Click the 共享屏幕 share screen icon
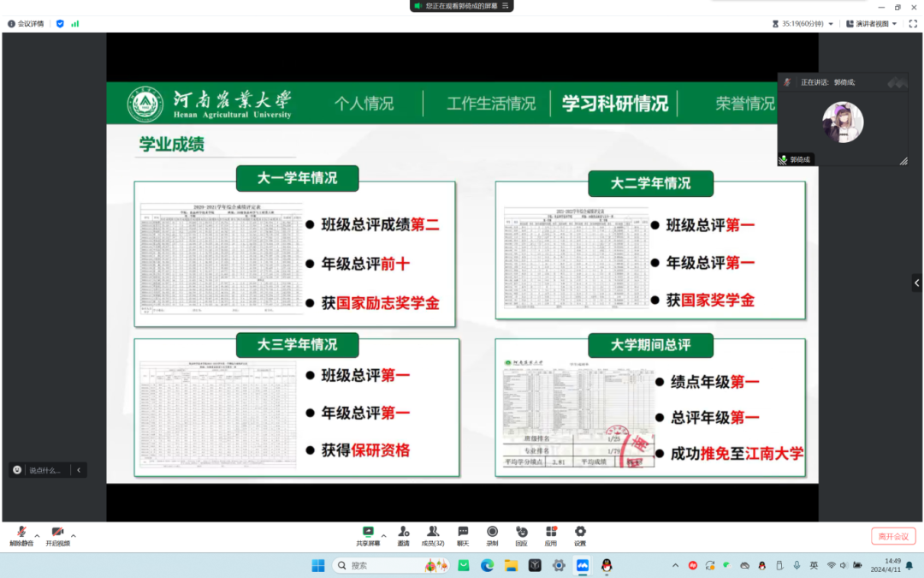Screen dimensions: 924x578 tap(368, 532)
